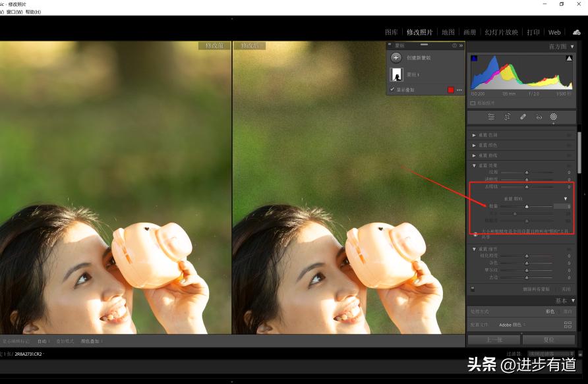Collapse the 细节 section triangle
This screenshot has width=588, height=384.
(474, 249)
